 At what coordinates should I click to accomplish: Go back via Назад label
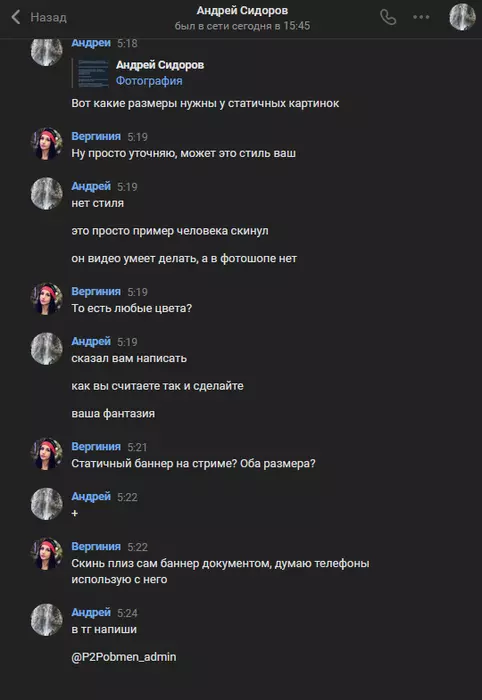(x=48, y=17)
